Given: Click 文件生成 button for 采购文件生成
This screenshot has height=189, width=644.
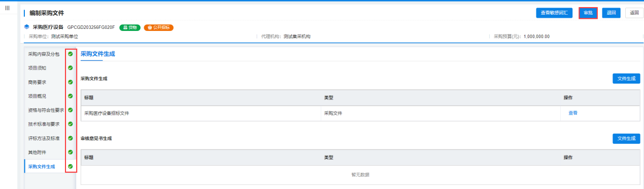Looking at the screenshot, I should pyautogui.click(x=626, y=79).
